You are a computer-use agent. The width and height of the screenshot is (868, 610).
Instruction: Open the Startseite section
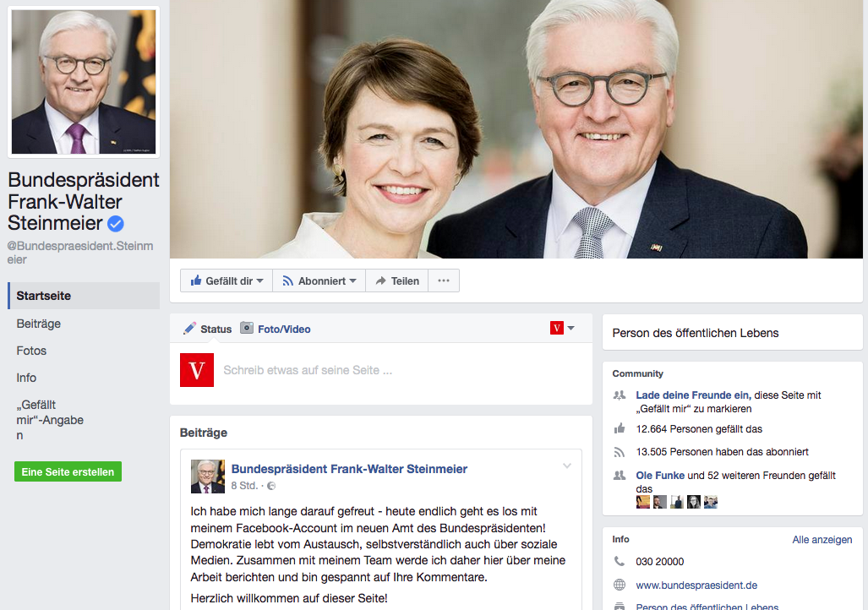point(84,296)
